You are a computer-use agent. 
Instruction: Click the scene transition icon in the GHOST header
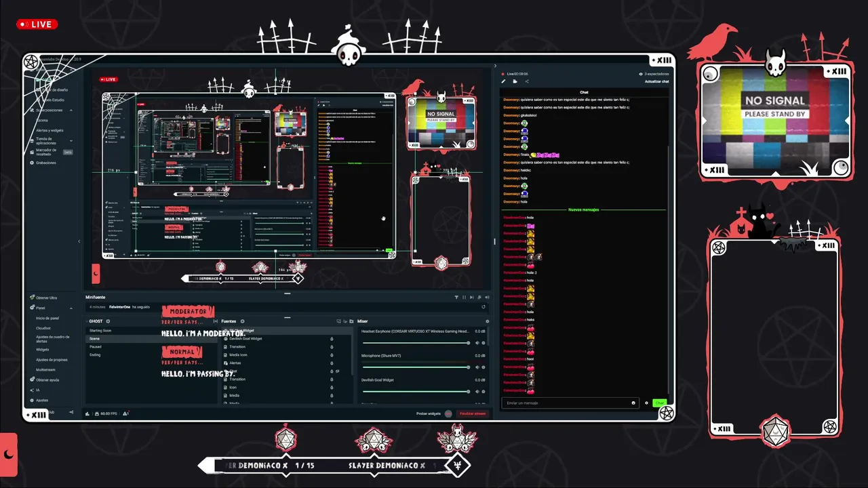[216, 321]
